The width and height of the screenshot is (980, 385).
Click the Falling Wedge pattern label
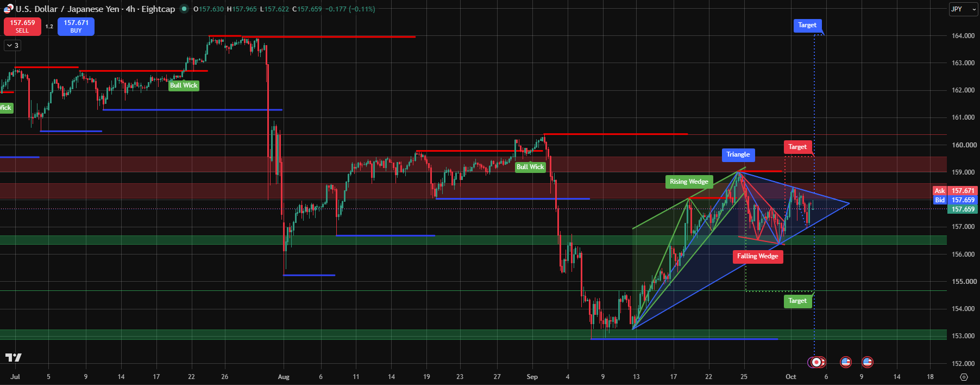click(758, 257)
